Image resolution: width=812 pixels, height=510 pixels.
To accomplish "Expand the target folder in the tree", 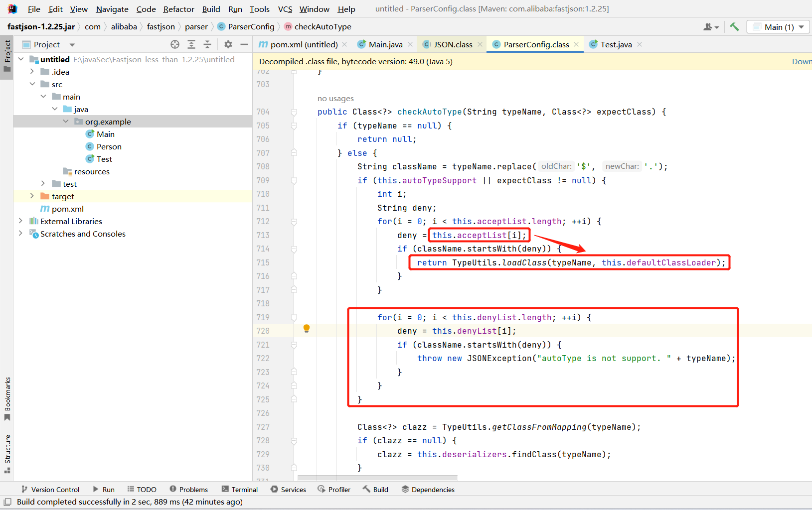I will 32,196.
